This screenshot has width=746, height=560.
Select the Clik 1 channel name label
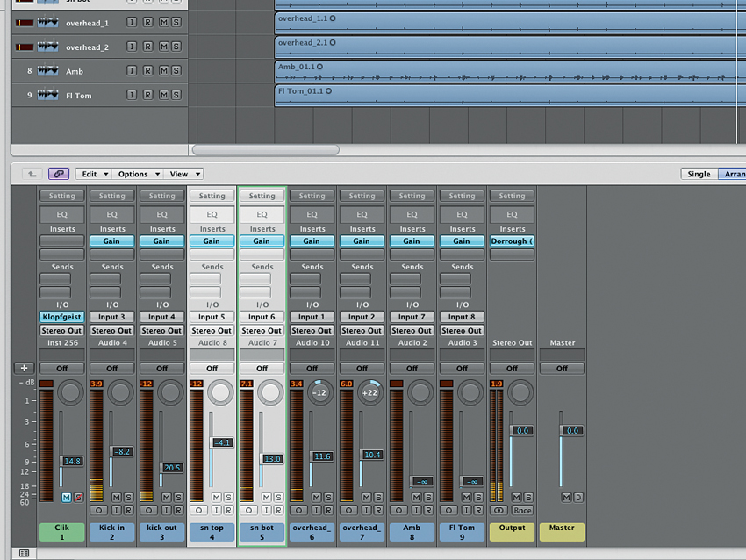(x=61, y=532)
